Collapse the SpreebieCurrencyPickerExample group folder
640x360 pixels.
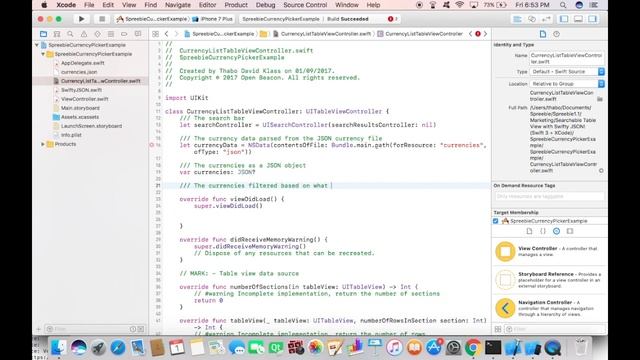click(43, 54)
